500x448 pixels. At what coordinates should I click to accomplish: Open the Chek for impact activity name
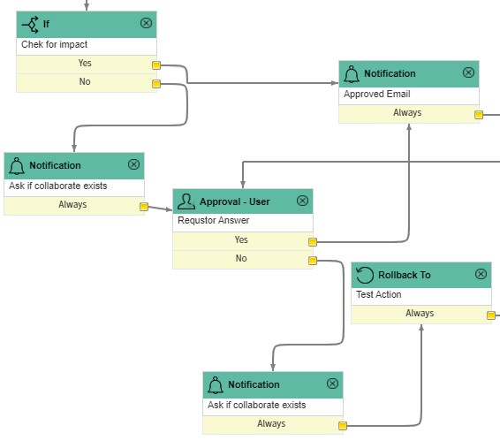pyautogui.click(x=54, y=44)
